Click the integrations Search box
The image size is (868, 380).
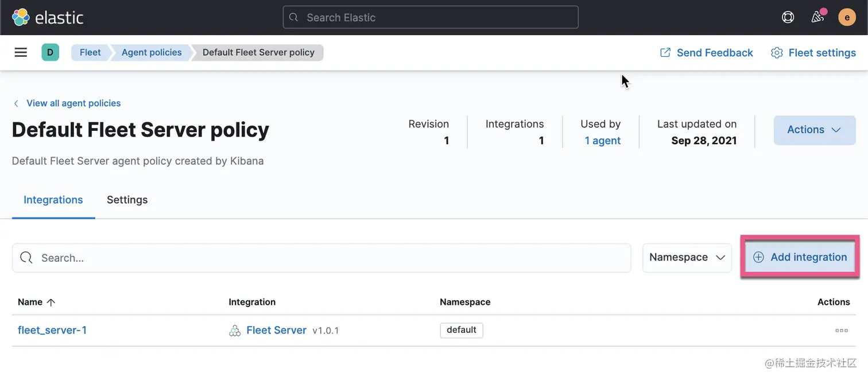click(321, 258)
